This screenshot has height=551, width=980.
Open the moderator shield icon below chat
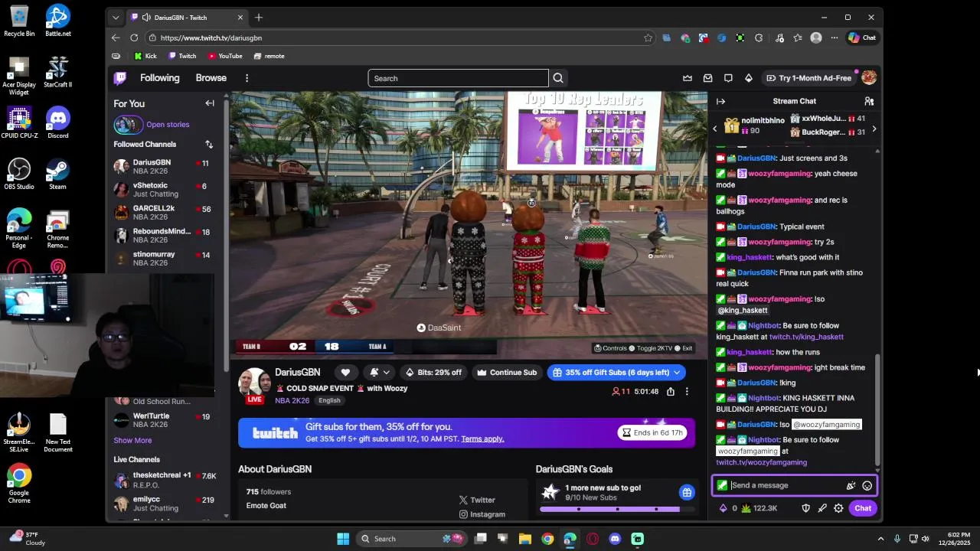[805, 508]
